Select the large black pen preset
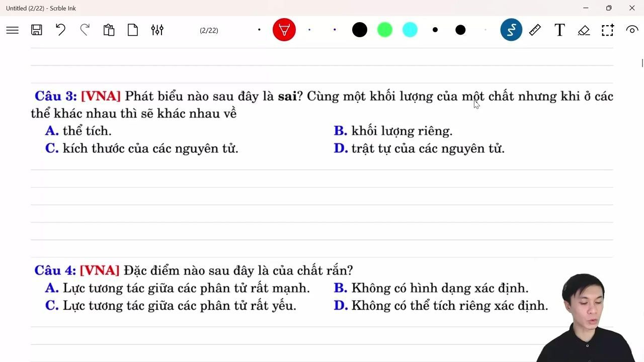Screen dimensions: 644x362 pos(360,30)
